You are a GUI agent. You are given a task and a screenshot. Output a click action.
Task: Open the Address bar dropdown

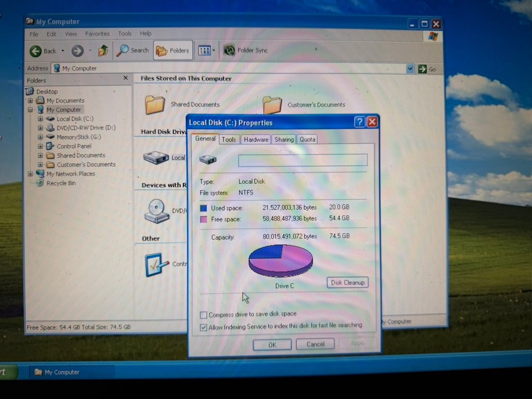click(410, 69)
